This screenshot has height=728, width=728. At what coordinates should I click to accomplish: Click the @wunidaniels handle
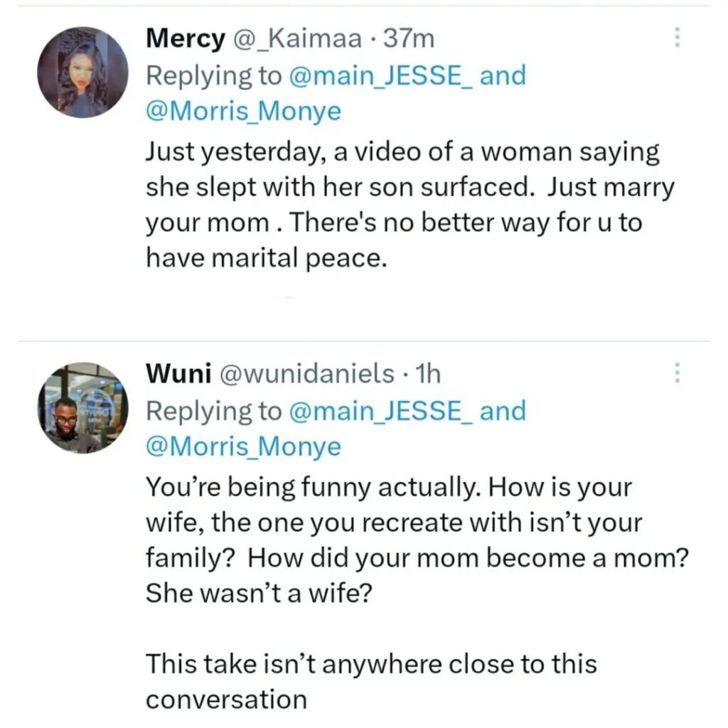click(x=307, y=373)
